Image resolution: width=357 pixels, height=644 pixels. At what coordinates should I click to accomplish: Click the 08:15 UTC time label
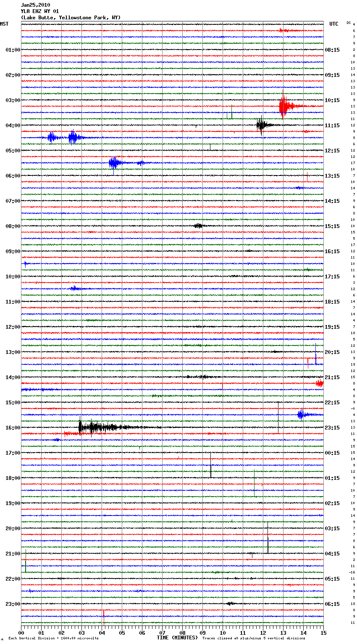click(x=332, y=50)
